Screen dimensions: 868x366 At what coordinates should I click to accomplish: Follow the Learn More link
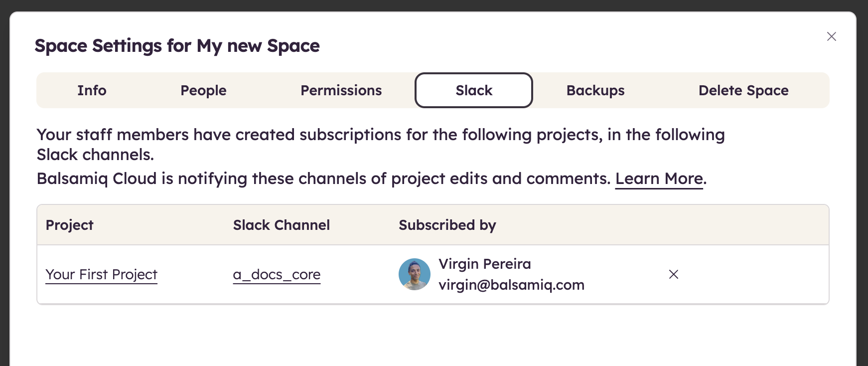659,179
